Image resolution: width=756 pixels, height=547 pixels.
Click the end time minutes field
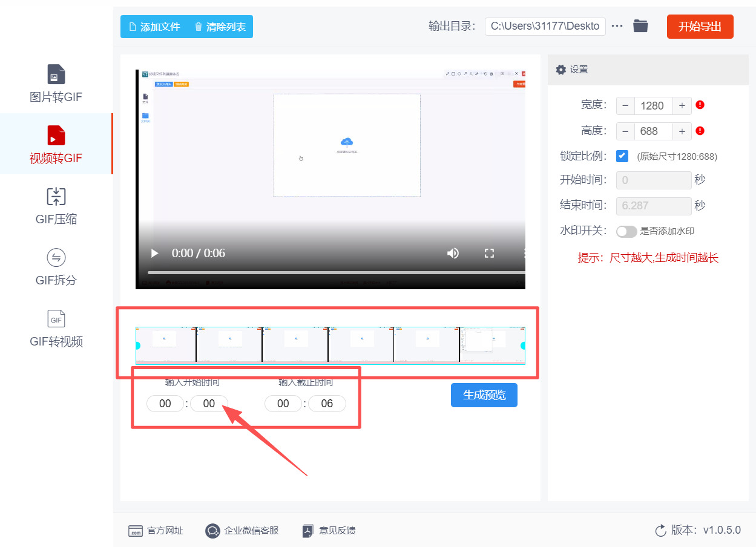coord(283,404)
